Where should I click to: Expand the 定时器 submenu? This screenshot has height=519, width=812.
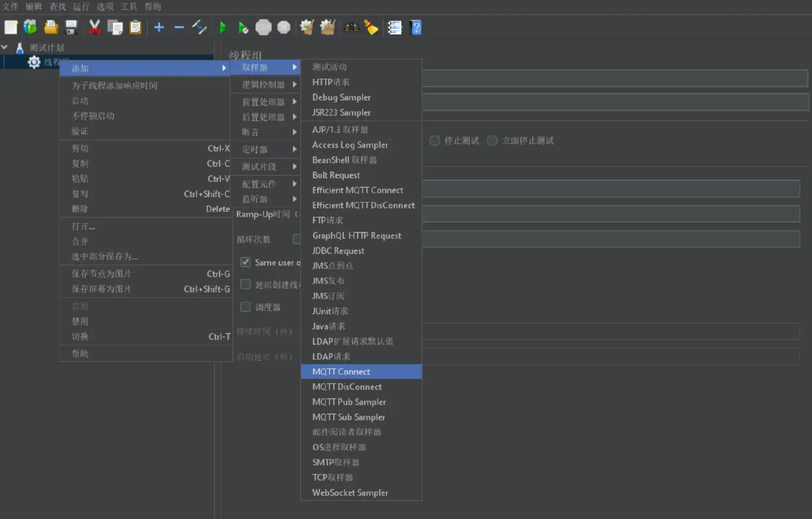click(266, 150)
